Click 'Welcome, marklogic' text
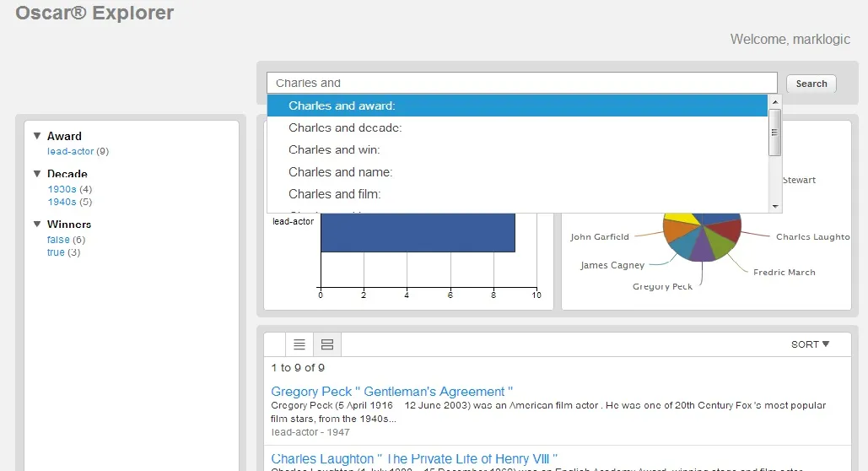Image resolution: width=868 pixels, height=471 pixels. click(x=790, y=40)
